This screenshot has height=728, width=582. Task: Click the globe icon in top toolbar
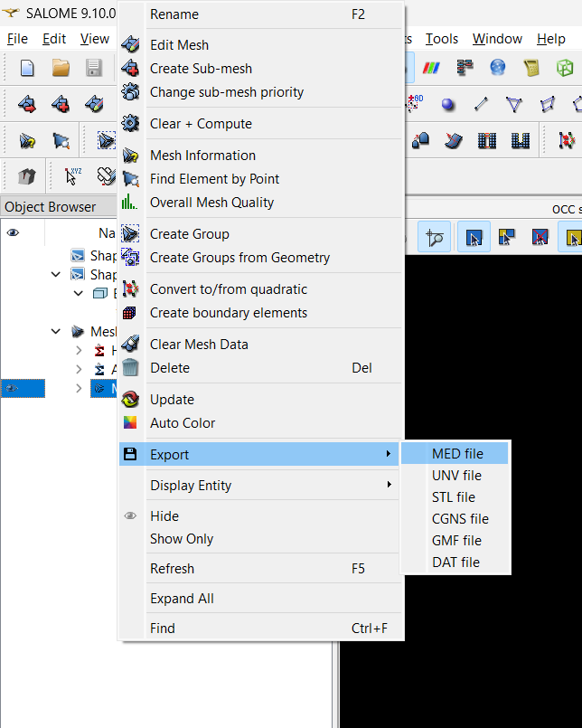498,67
